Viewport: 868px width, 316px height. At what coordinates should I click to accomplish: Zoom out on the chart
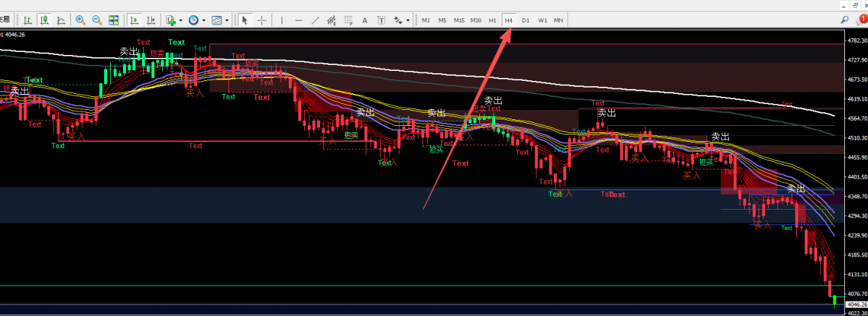[97, 20]
